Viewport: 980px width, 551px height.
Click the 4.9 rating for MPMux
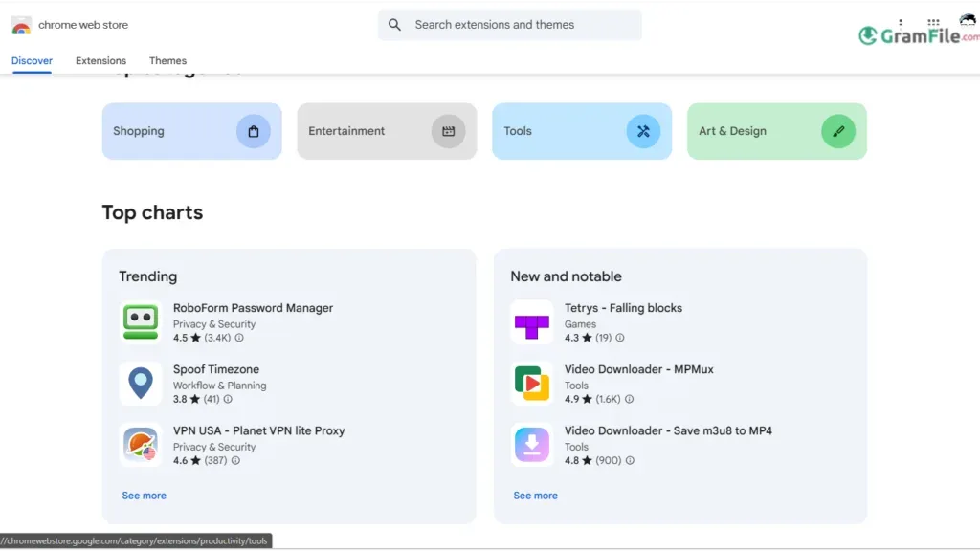[x=572, y=399]
